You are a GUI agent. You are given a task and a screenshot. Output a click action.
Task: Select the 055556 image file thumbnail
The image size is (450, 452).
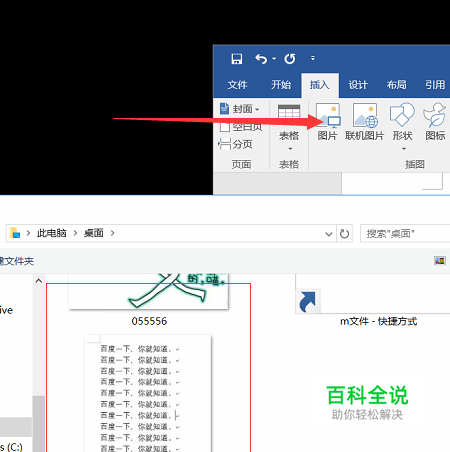click(148, 291)
